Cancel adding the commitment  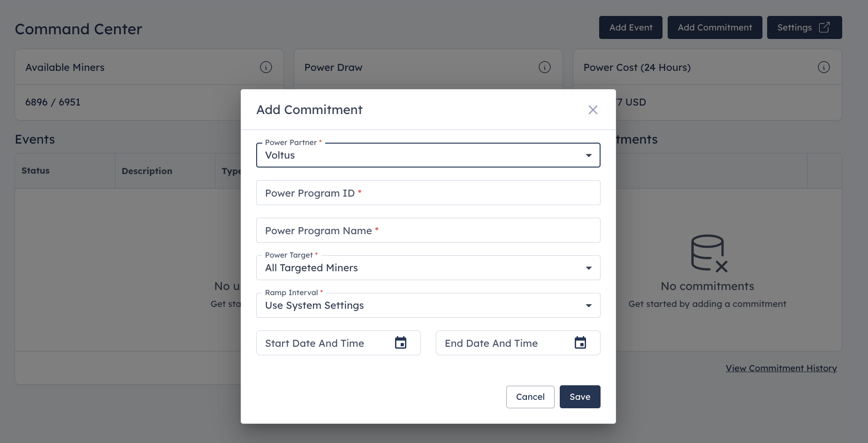pos(530,397)
